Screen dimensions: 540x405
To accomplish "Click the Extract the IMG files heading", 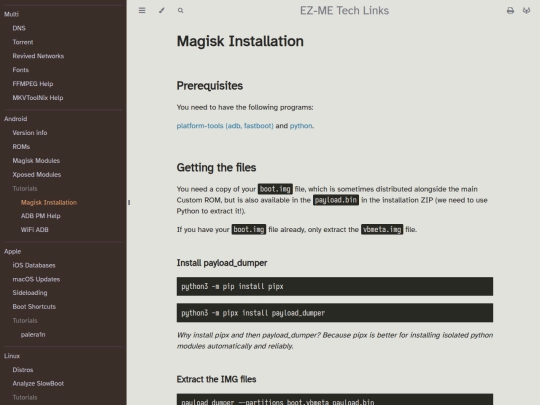I will click(216, 379).
